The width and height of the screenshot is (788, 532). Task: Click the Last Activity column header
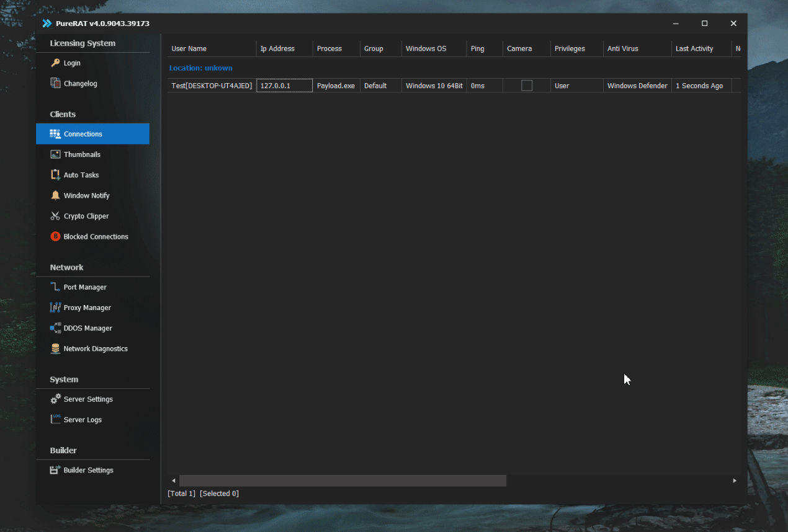tap(701, 48)
